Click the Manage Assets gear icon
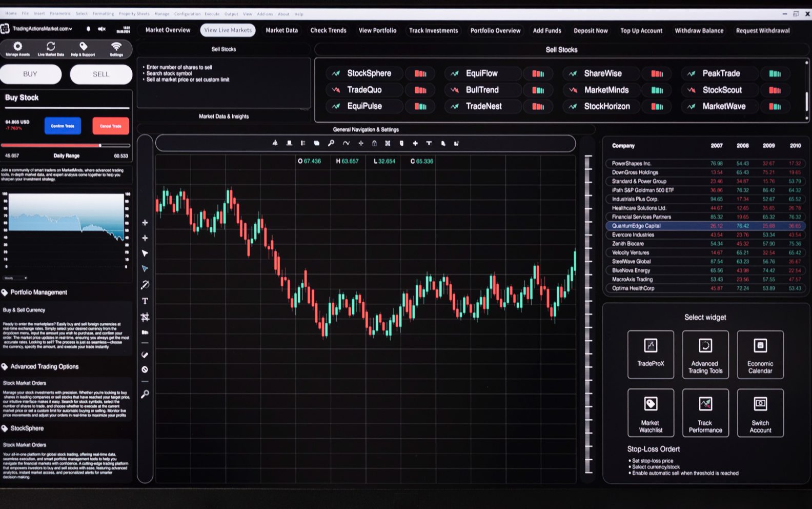The height and width of the screenshot is (509, 812). click(17, 47)
